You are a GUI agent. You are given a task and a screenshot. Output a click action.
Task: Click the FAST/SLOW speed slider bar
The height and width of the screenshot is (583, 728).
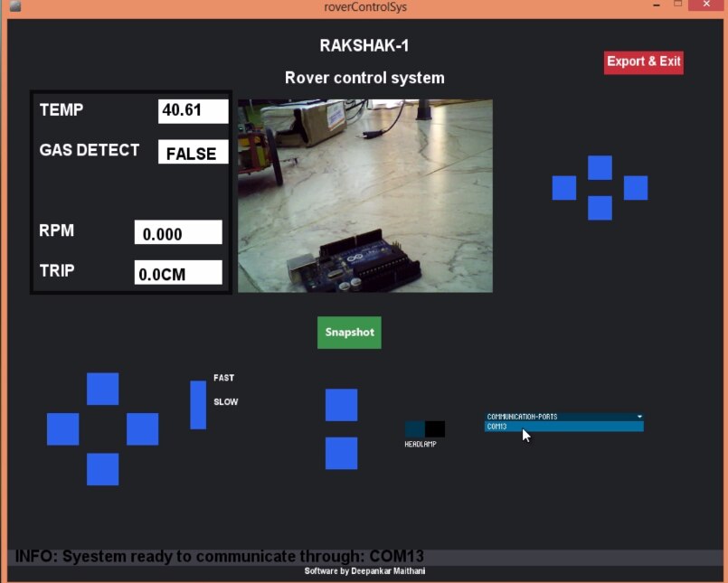click(198, 405)
